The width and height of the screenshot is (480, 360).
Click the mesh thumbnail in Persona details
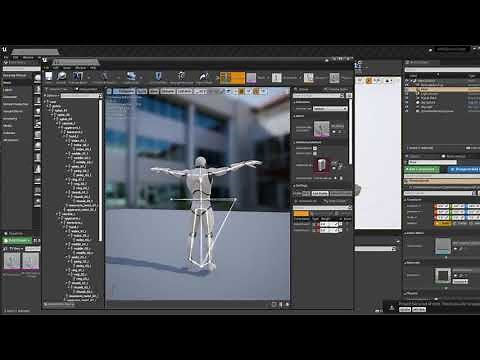pos(321,129)
